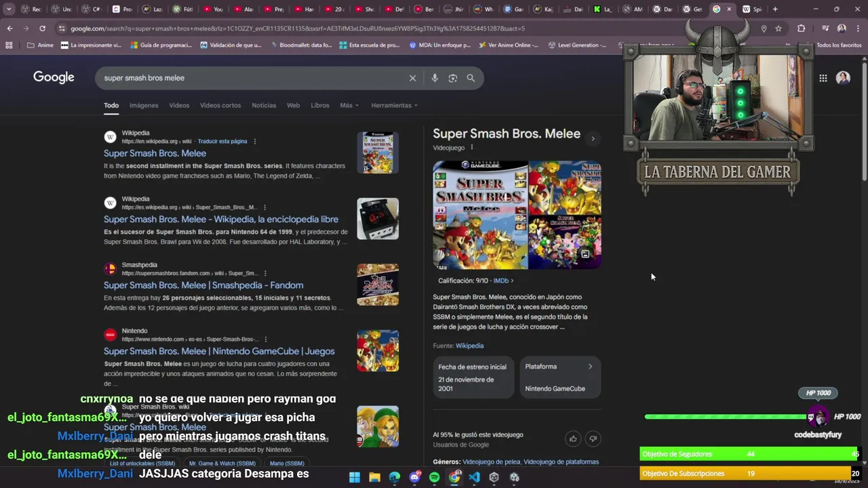Open three-dot menu beside Videojuego label
Image resolution: width=868 pixels, height=488 pixels.
(472, 147)
